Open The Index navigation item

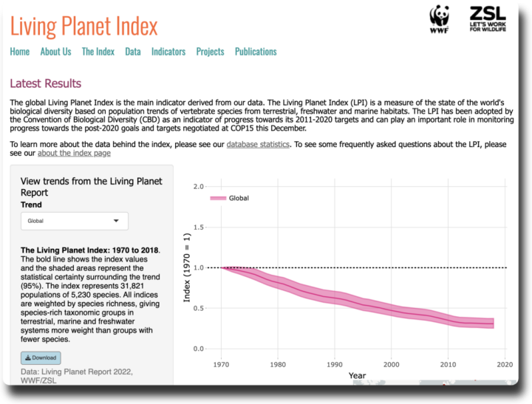click(x=98, y=52)
